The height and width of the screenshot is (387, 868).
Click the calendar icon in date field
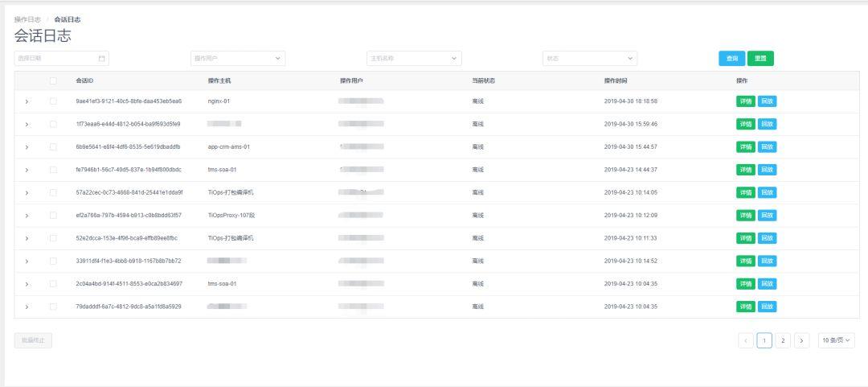[102, 59]
